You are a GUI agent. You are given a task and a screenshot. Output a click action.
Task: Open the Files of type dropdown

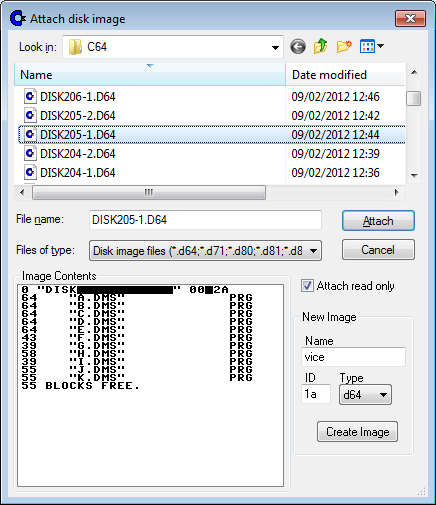pyautogui.click(x=205, y=251)
